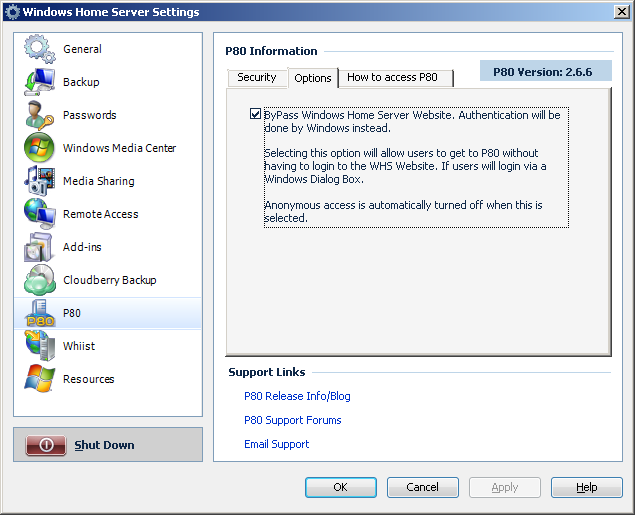Select the General sidebar label
Image resolution: width=635 pixels, height=515 pixels.
[82, 49]
